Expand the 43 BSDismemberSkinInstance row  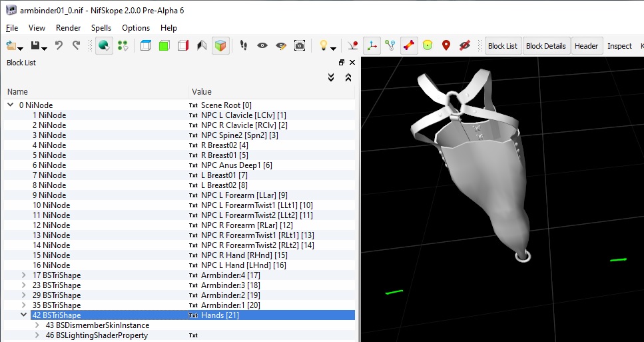point(37,325)
